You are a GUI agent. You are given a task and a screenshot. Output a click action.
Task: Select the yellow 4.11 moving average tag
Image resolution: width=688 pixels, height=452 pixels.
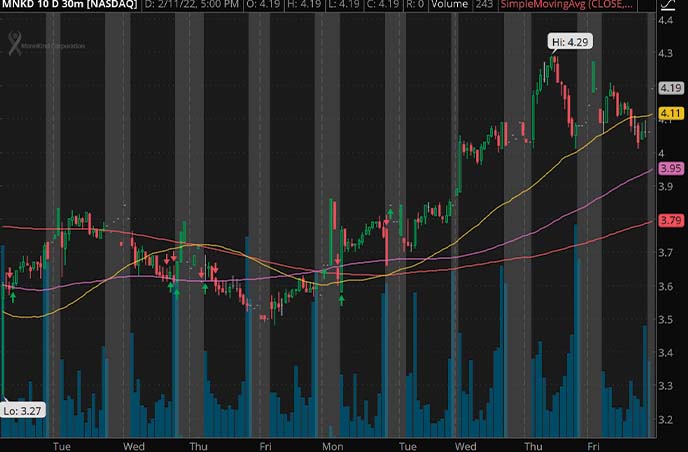point(671,113)
